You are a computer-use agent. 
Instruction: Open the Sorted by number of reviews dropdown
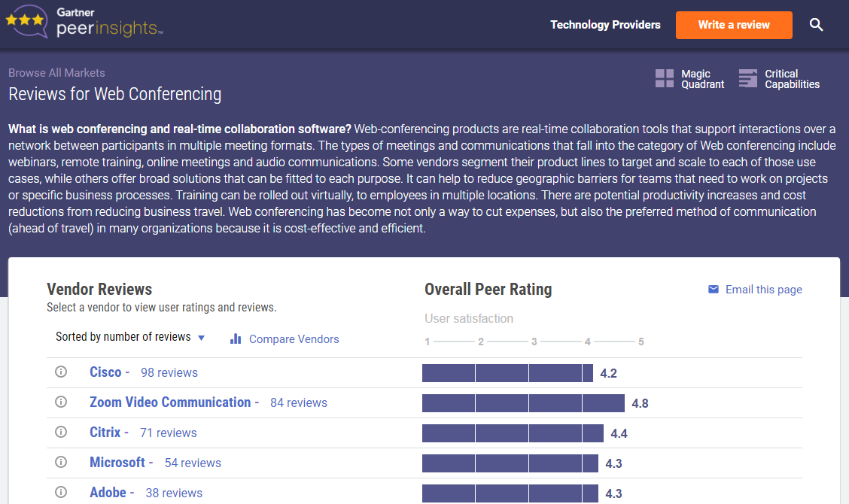click(x=130, y=338)
